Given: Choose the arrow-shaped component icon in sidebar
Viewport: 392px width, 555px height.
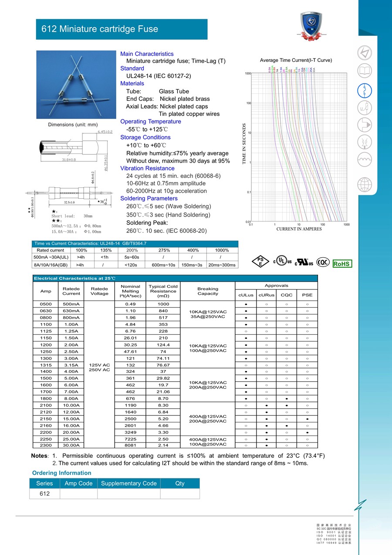Looking at the screenshot, I should [x=365, y=125].
